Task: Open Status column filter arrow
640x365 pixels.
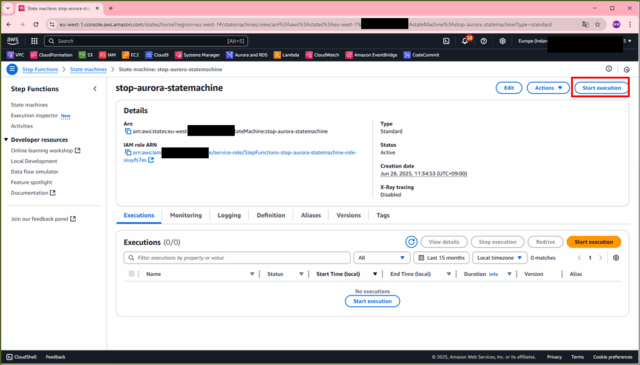Action: [x=301, y=274]
